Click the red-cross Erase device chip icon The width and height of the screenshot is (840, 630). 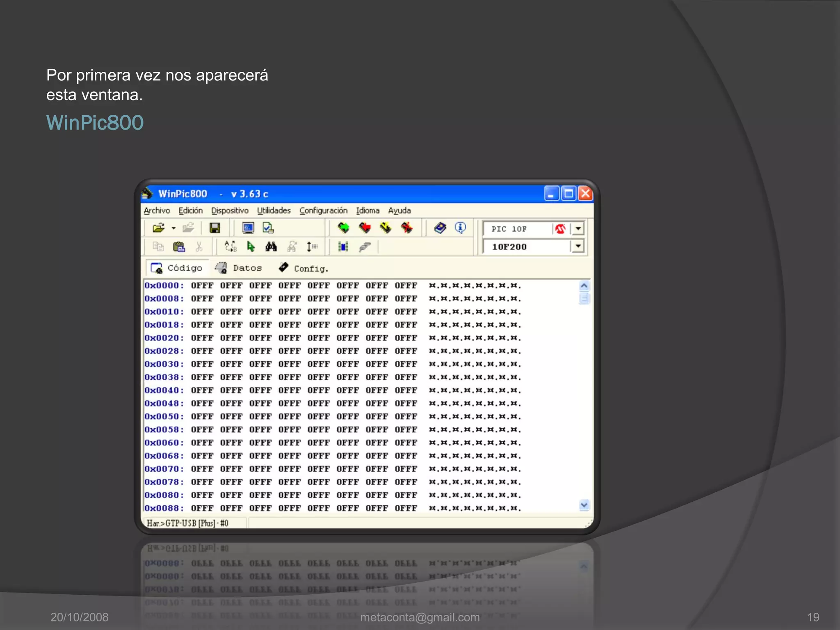[406, 228]
